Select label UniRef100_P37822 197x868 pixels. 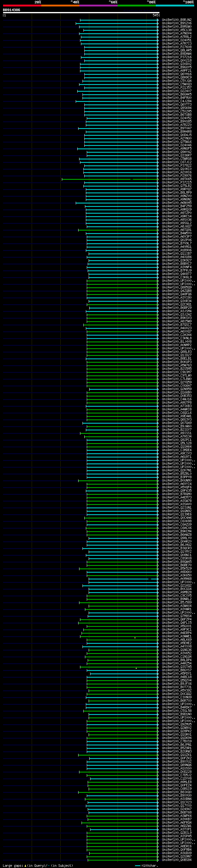point(176,165)
